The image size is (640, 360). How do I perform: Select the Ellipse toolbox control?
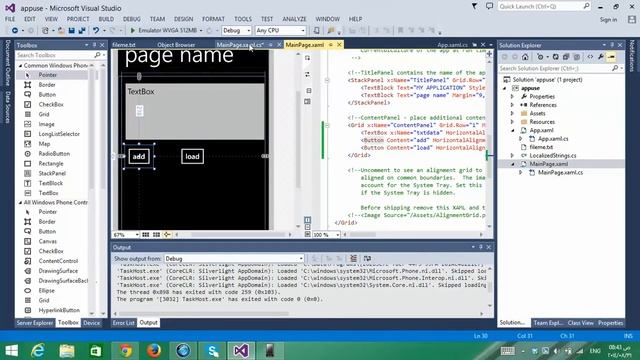(x=47, y=291)
